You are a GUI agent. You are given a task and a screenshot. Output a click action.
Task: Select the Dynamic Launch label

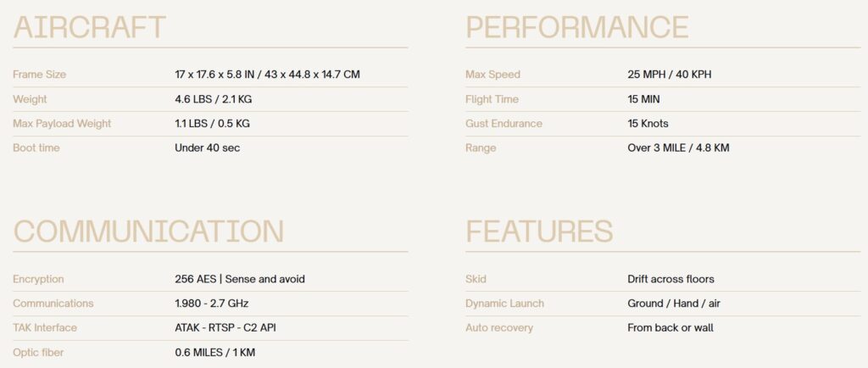click(x=505, y=304)
